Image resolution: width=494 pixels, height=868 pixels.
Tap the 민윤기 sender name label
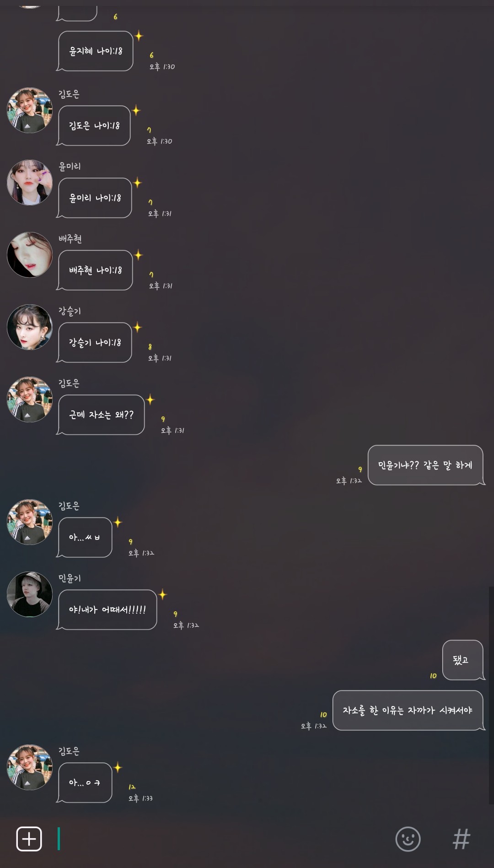pos(70,578)
